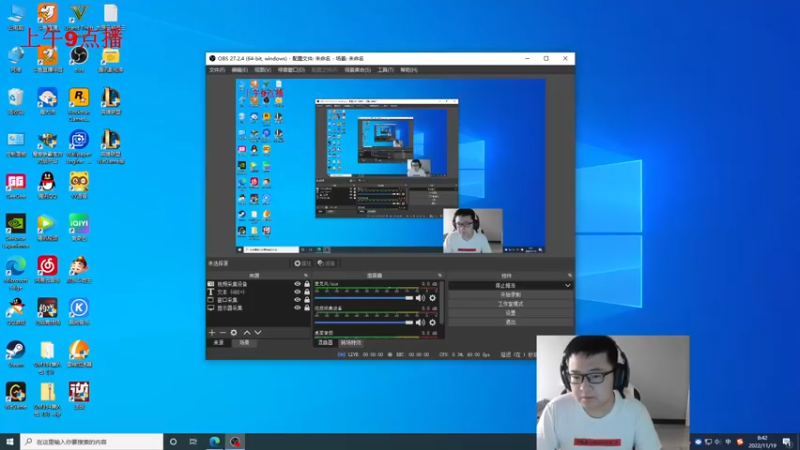The height and width of the screenshot is (450, 800).
Task: Adjust the 视频采集设备 volume slider
Action: (364, 322)
